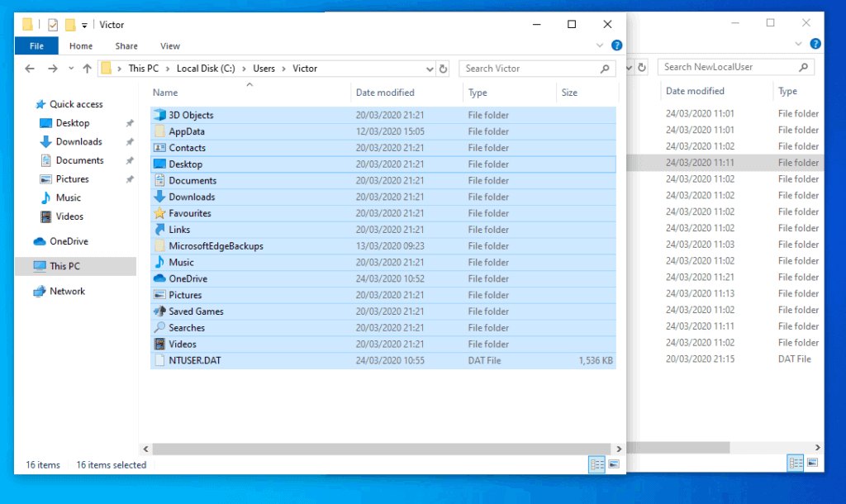The width and height of the screenshot is (846, 504).
Task: Open Help in the NewLocalUser window
Action: click(x=815, y=44)
